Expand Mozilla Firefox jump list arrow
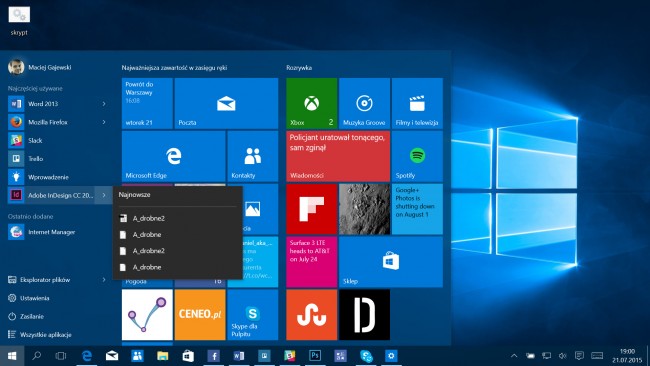Screen dimensions: 650x366 104,122
